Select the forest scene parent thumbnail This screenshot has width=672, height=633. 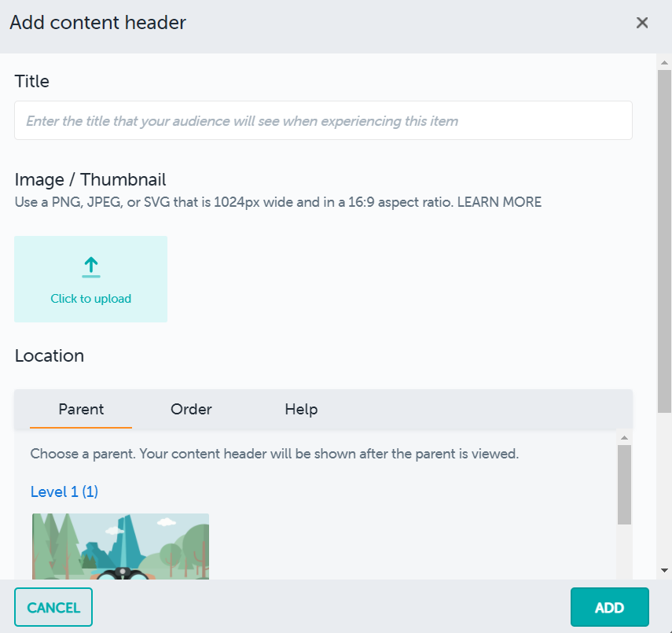point(119,547)
